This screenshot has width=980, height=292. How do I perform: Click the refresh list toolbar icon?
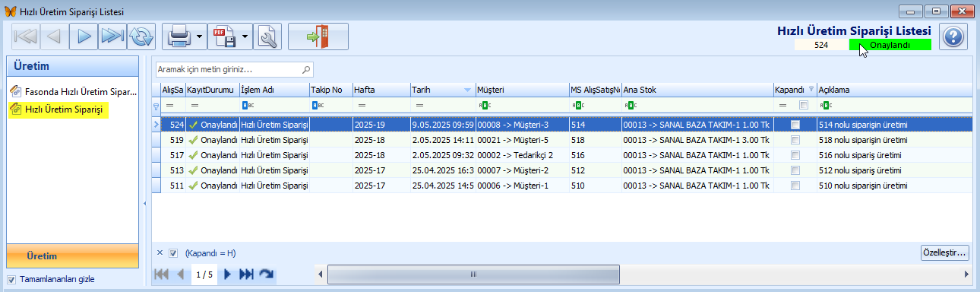[x=141, y=36]
